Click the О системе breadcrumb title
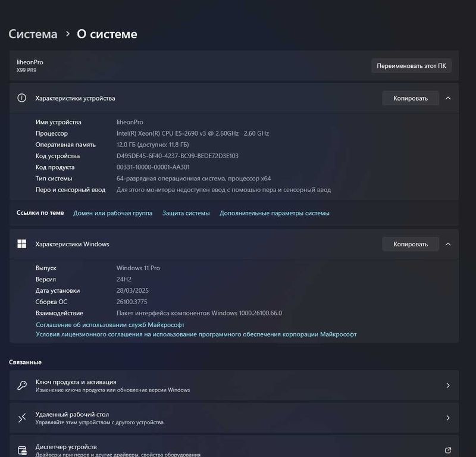This screenshot has width=476, height=457. (107, 34)
